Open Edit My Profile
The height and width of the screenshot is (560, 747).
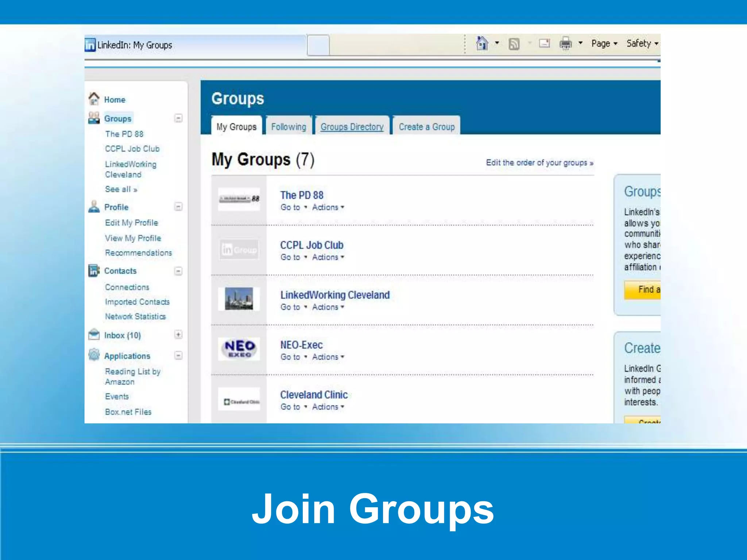[131, 223]
